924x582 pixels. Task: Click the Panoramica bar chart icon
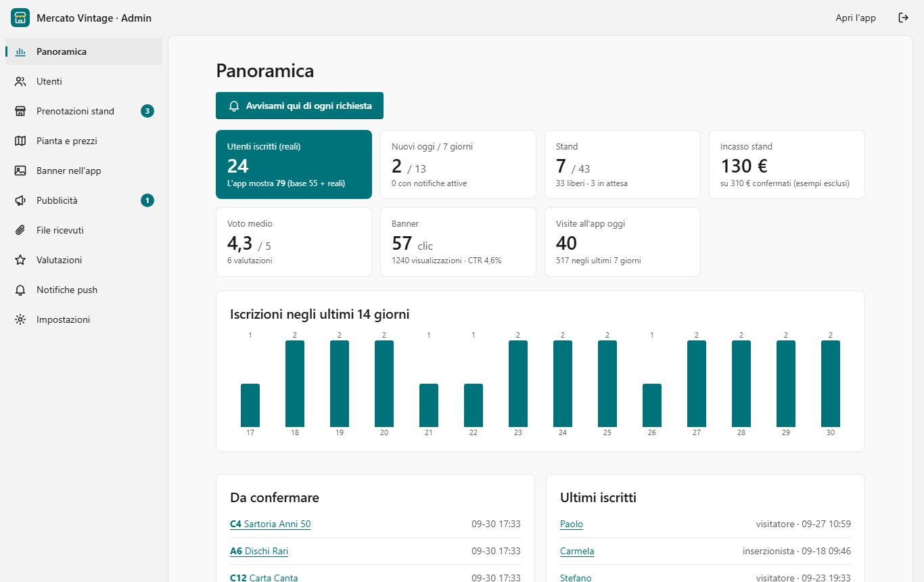[x=20, y=51]
